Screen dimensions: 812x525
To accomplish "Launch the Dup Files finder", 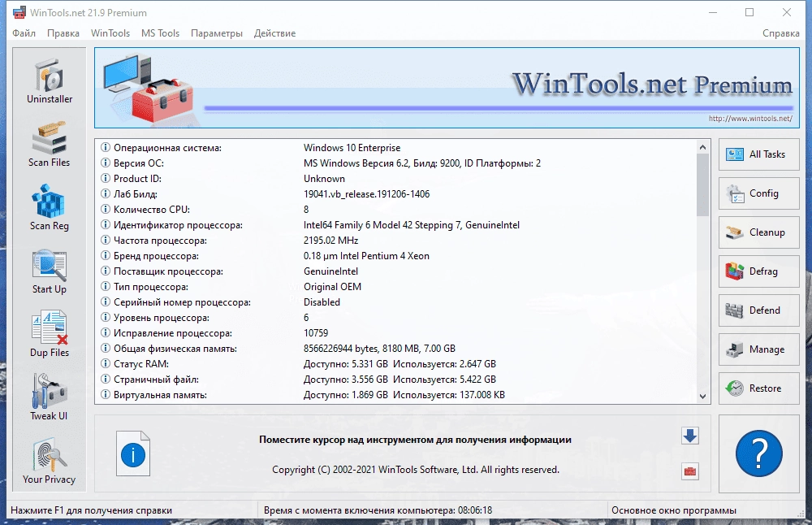I will (50, 335).
